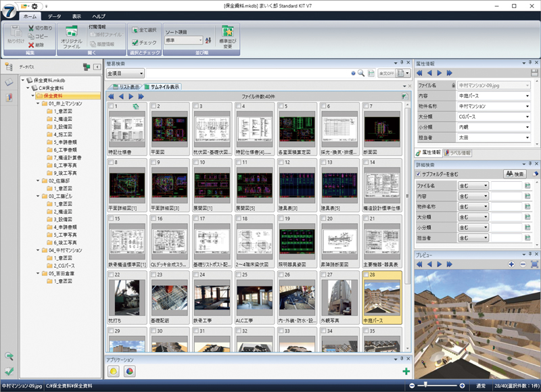Viewport: 541px width, 392px height.
Task: Click the fit-to-window icon in プレビュー
Action: point(534,264)
